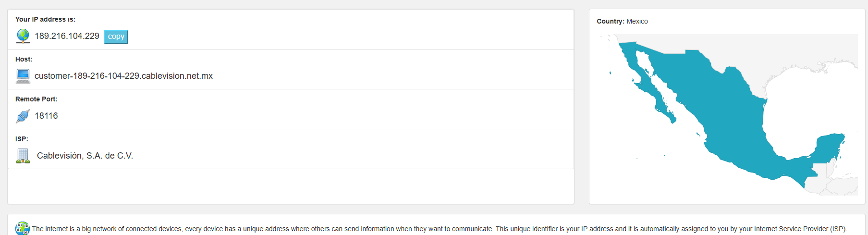This screenshot has height=235, width=868.
Task: Select the IP address 189.216.104.229 text
Action: click(x=67, y=36)
